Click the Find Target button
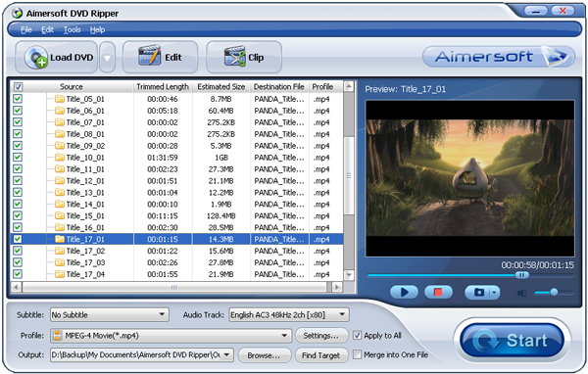588x374 pixels. (321, 355)
